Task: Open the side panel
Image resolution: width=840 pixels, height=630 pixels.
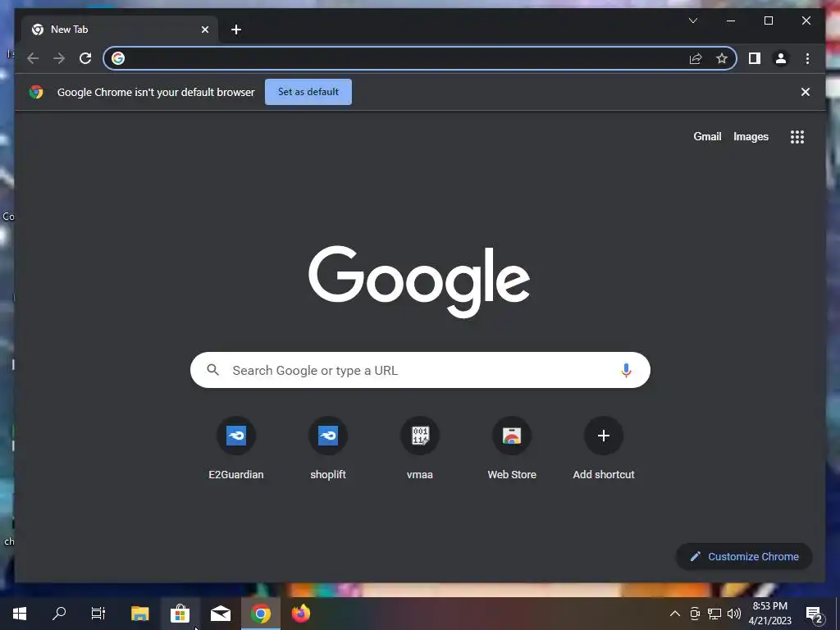Action: [755, 58]
